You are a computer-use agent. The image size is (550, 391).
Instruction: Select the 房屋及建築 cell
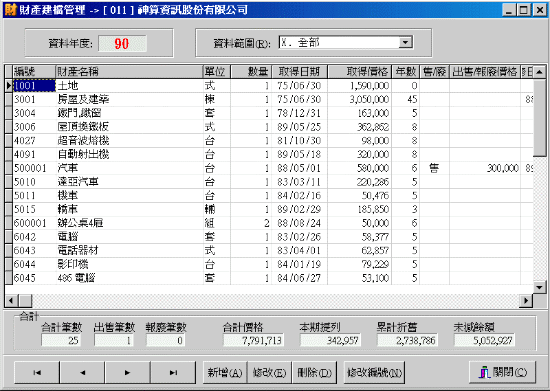(129, 99)
